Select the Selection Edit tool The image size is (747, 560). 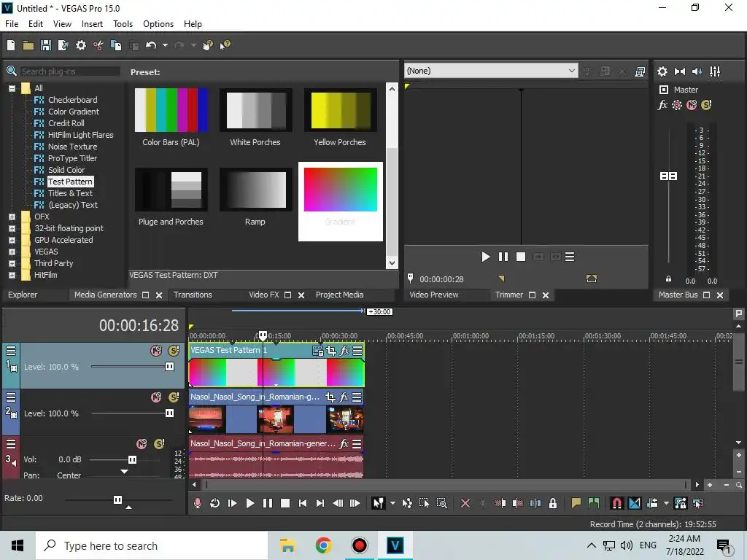pyautogui.click(x=424, y=503)
